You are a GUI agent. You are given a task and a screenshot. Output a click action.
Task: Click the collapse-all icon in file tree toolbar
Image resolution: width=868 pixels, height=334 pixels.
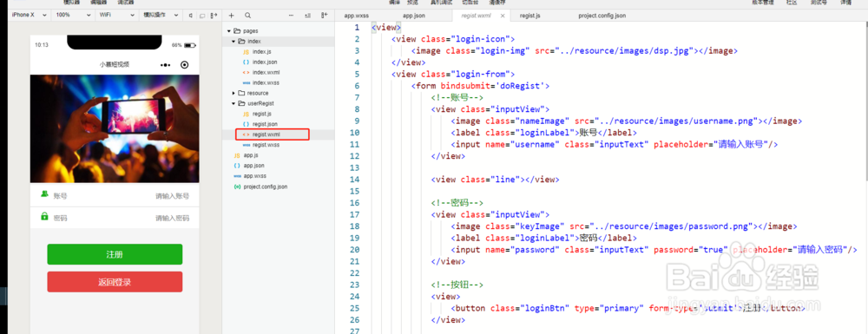[x=308, y=16]
